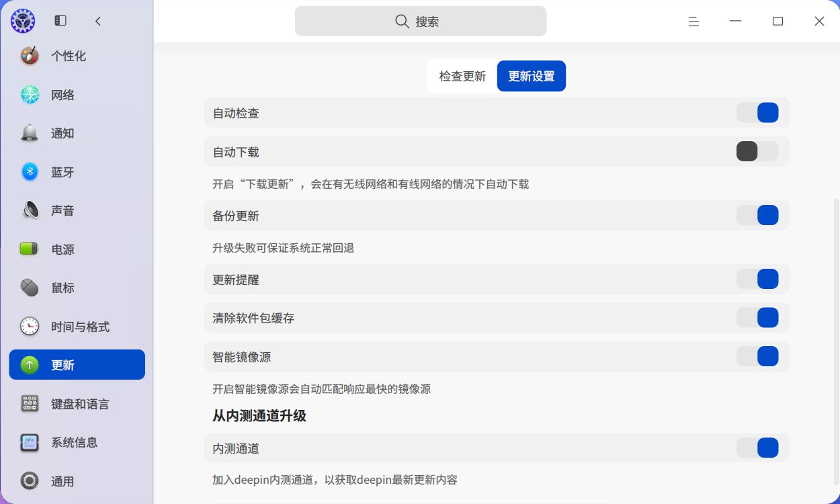Click the 时间与格式 clock icon
The width and height of the screenshot is (840, 504).
(30, 327)
